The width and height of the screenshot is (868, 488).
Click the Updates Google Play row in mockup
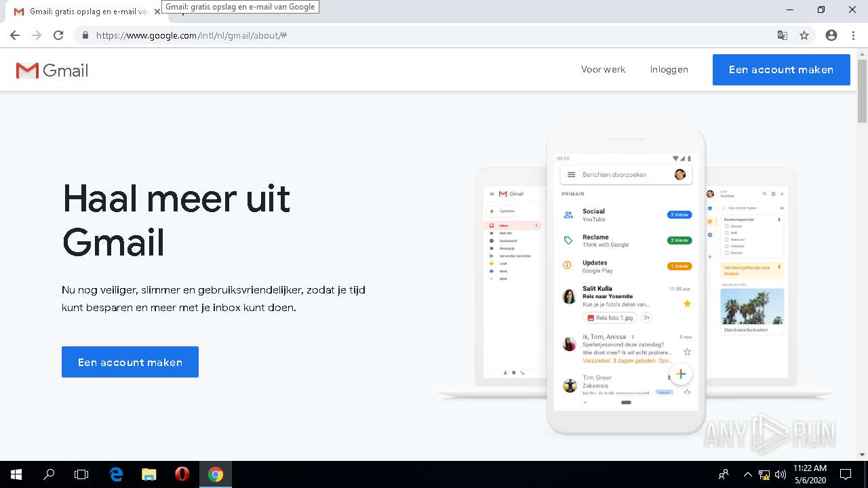pos(626,266)
